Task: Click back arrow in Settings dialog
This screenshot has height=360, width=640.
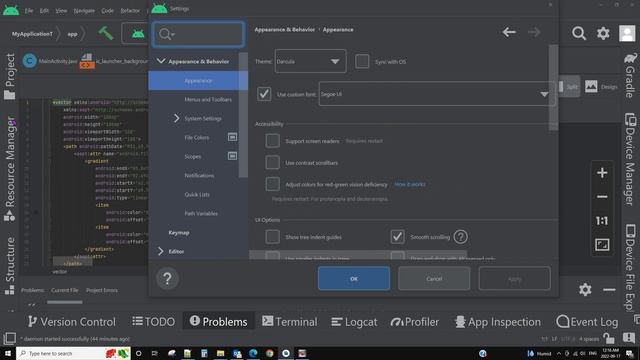Action: coord(509,32)
